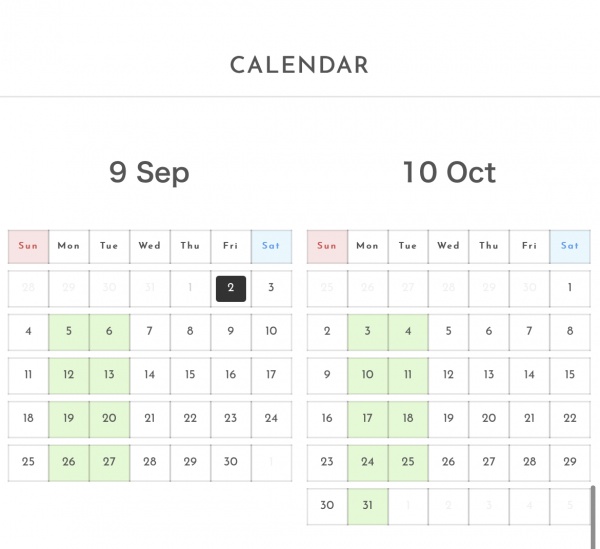Click the October Sat column header

click(570, 246)
